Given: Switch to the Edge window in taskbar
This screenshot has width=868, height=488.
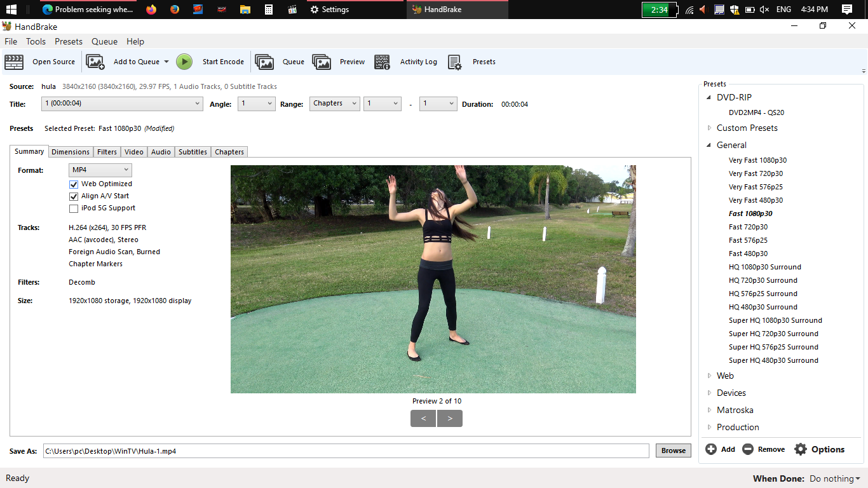Looking at the screenshot, I should tap(88, 10).
